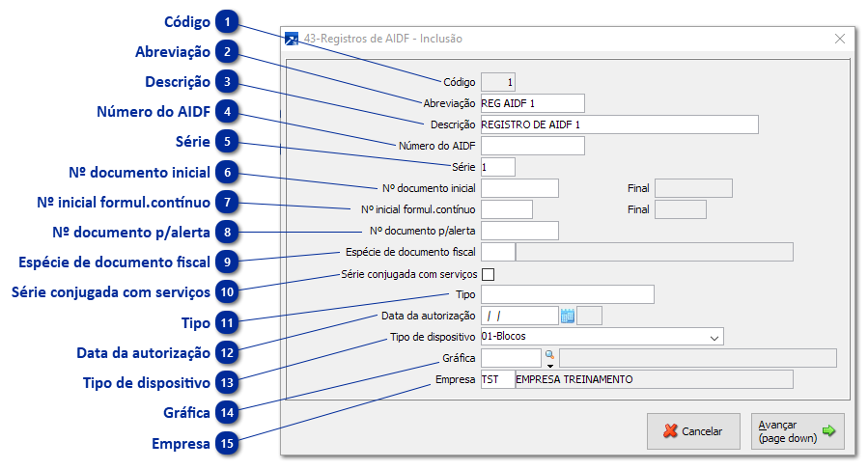The image size is (868, 469).
Task: Click the Série input field
Action: click(497, 167)
